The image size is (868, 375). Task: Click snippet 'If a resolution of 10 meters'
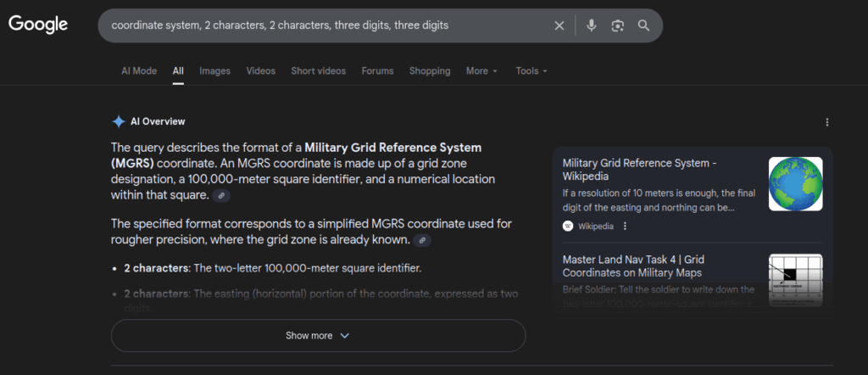point(659,200)
